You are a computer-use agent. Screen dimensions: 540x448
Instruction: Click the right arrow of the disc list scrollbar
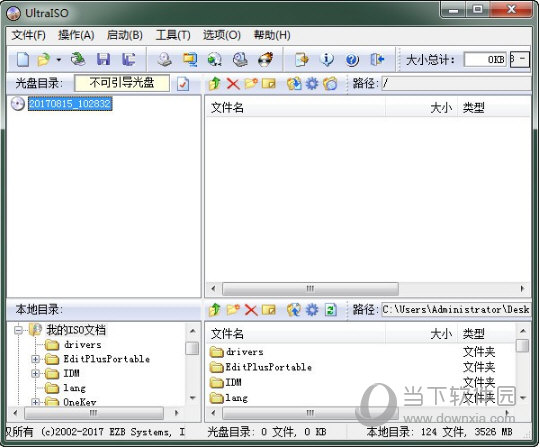pyautogui.click(x=522, y=289)
